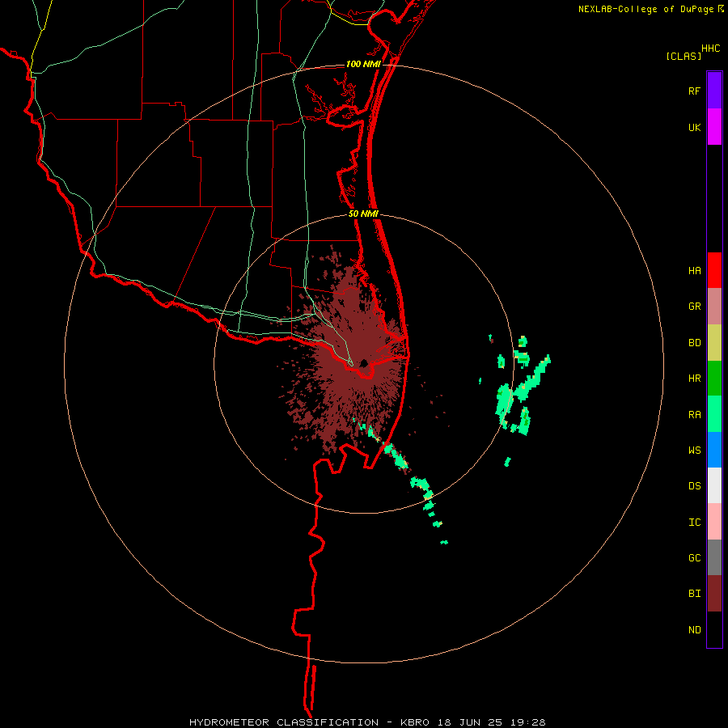The image size is (728, 728).
Task: Click the [CLAS] units label
Action: (684, 56)
